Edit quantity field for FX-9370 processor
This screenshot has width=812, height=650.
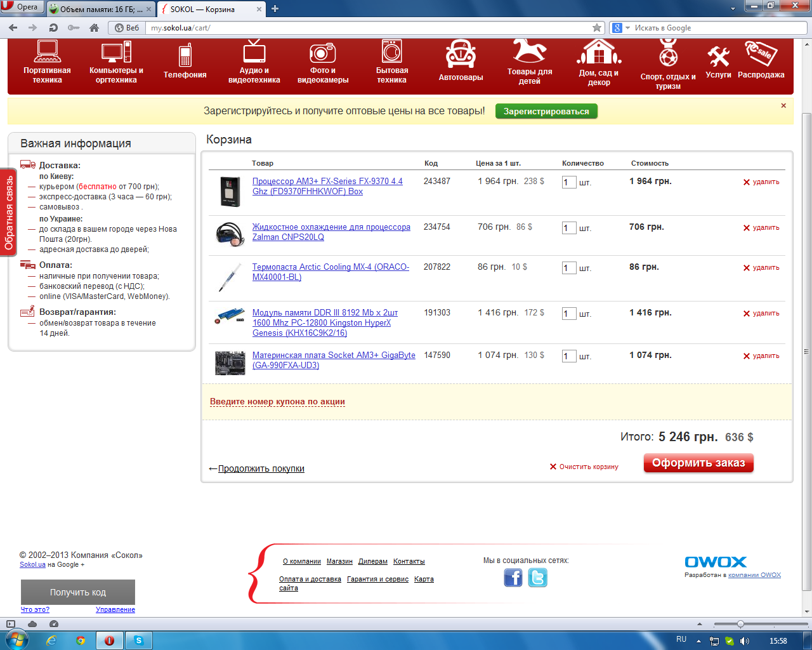[569, 182]
